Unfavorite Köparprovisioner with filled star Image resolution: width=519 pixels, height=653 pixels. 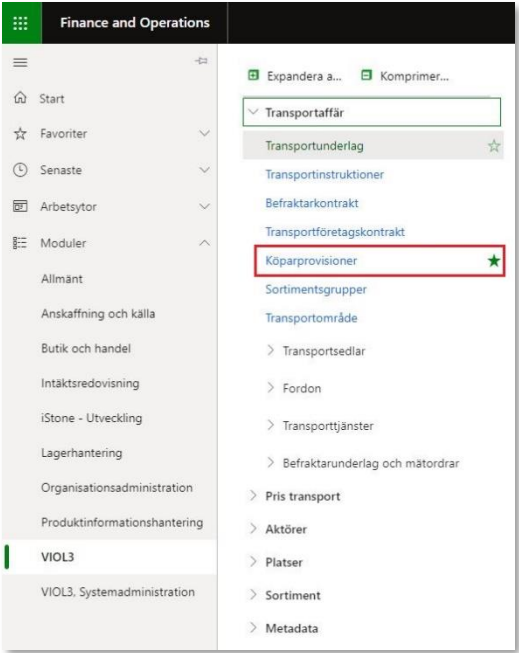click(x=494, y=261)
